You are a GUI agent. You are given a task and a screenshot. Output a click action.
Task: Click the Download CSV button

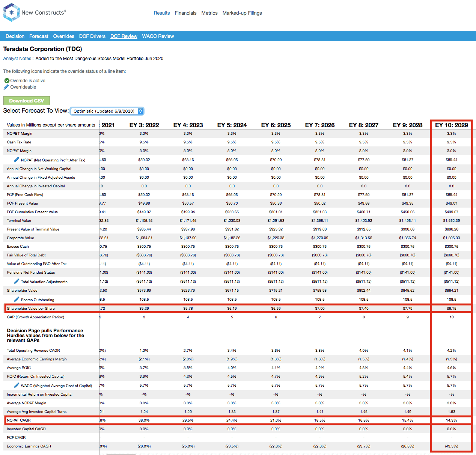[27, 101]
